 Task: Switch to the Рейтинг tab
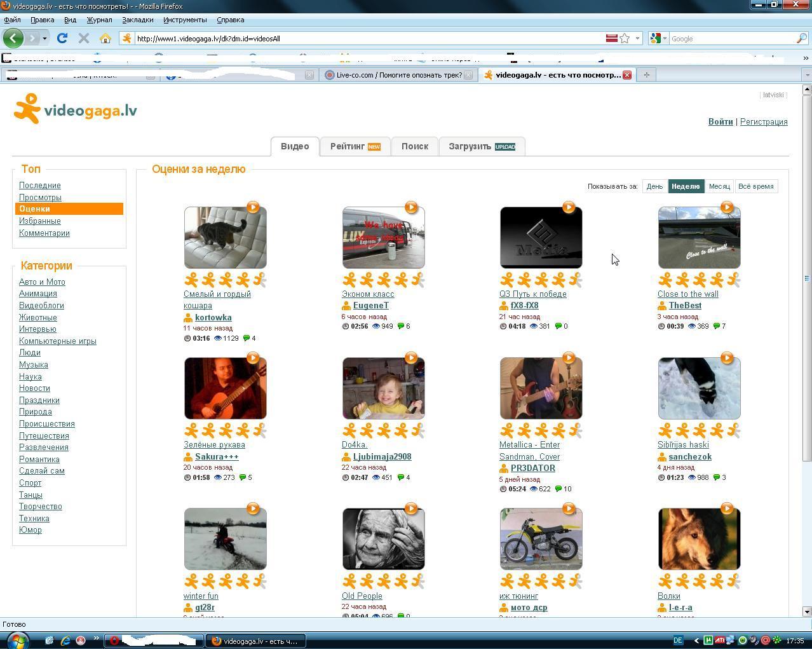(x=355, y=146)
